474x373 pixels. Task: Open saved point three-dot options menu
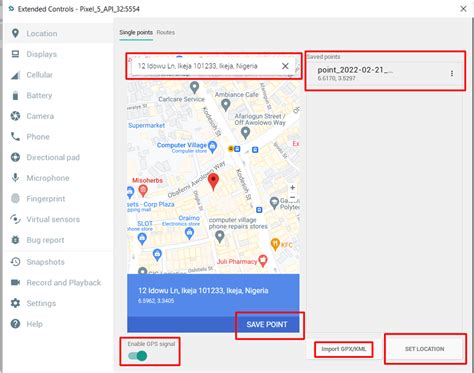[x=452, y=73]
